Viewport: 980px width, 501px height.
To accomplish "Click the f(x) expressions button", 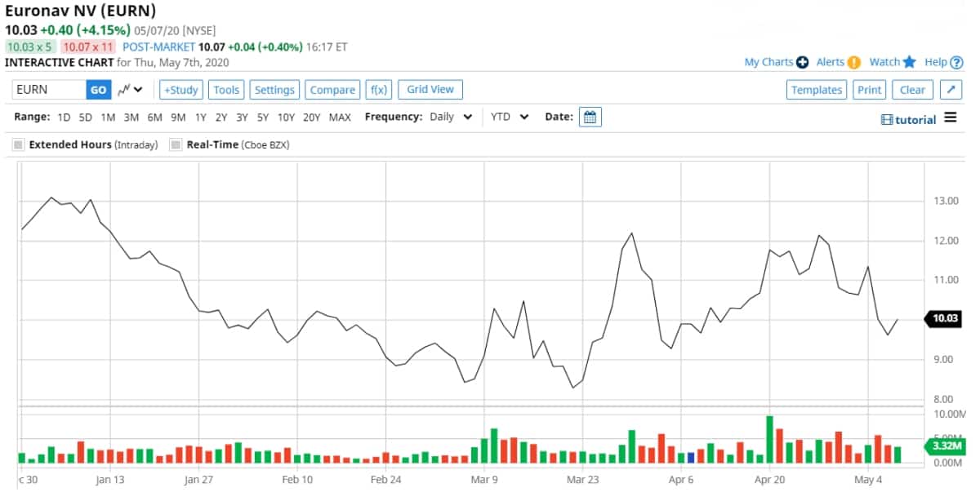I will click(x=378, y=90).
